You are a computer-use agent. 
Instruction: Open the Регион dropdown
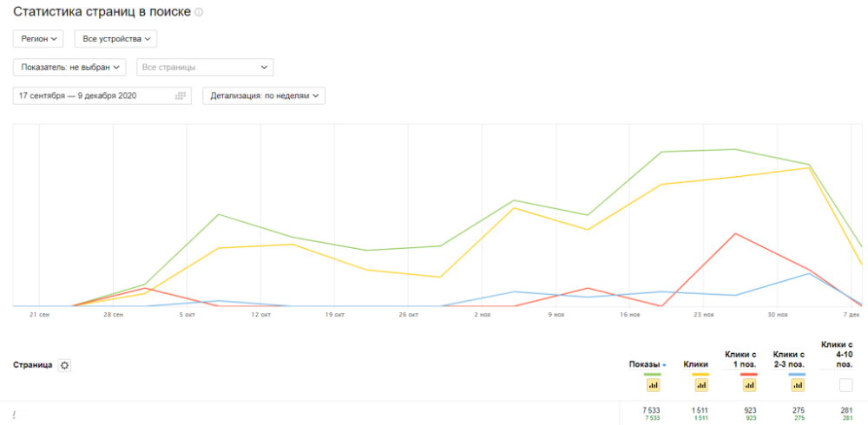coord(38,39)
